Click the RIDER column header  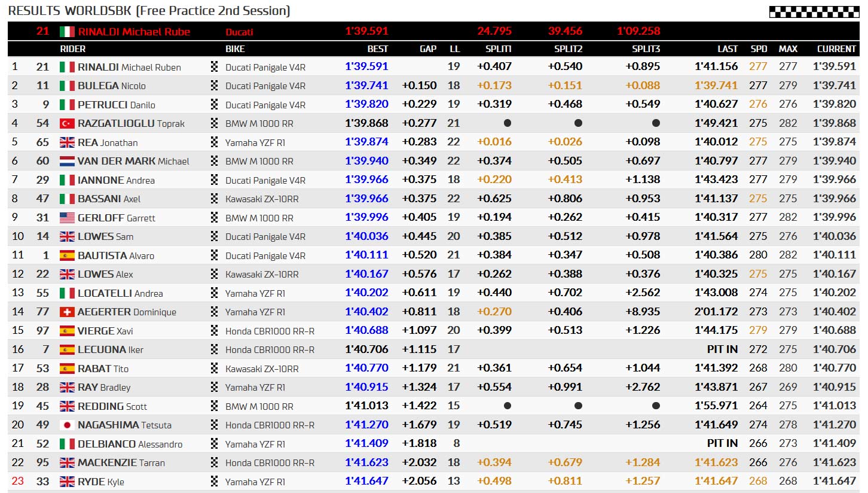73,49
